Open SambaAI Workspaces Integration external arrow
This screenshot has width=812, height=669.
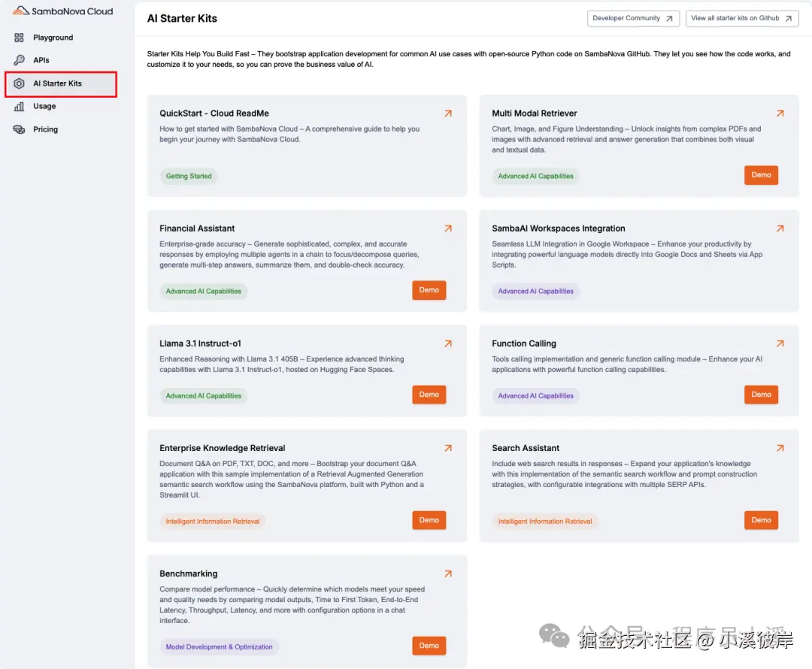[x=780, y=229]
